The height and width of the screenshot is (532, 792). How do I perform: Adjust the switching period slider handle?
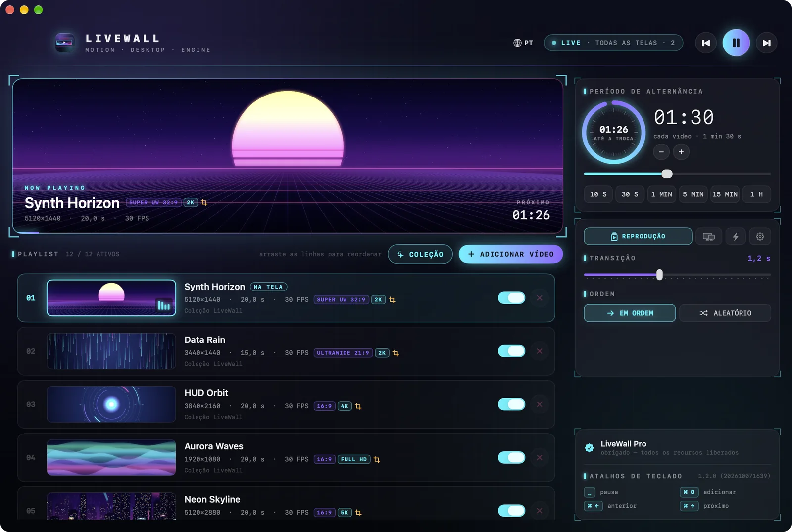point(667,174)
